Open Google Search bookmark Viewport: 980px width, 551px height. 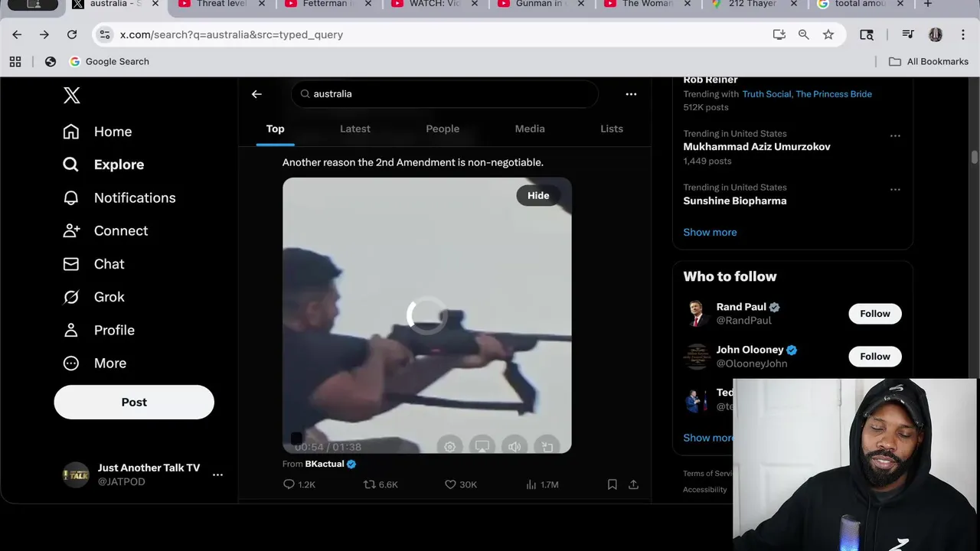tap(109, 61)
